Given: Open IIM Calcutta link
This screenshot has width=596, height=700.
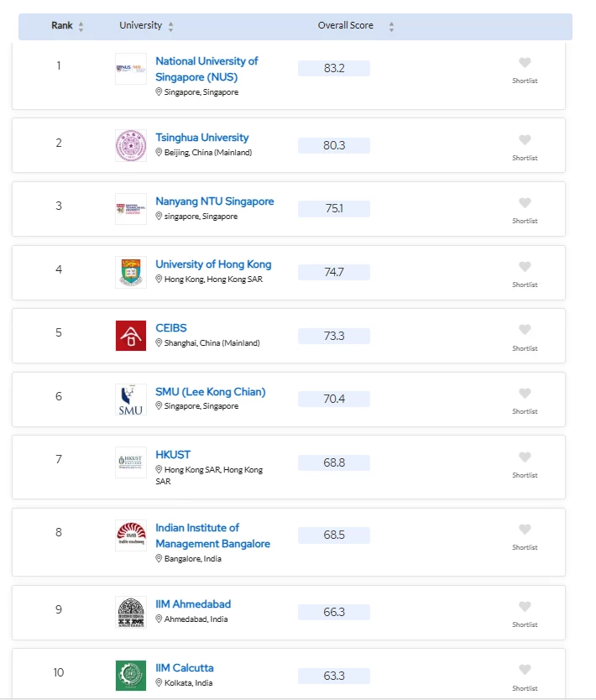Looking at the screenshot, I should click(x=185, y=668).
